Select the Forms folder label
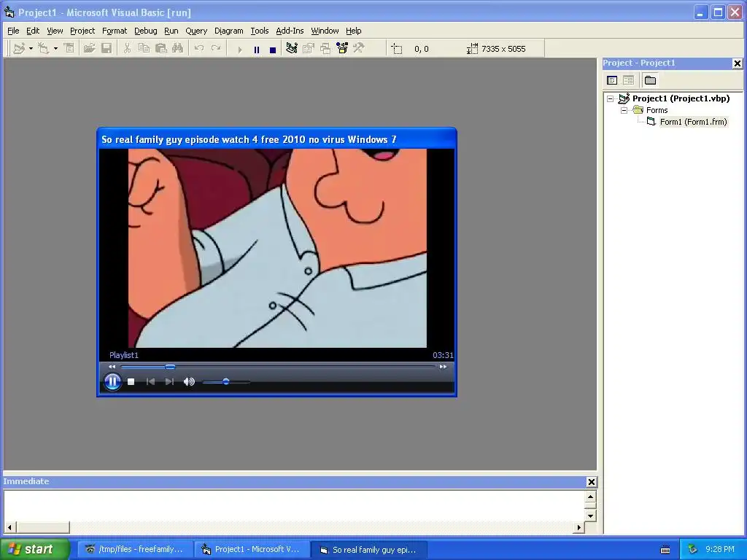Image resolution: width=747 pixels, height=560 pixels. coord(657,111)
